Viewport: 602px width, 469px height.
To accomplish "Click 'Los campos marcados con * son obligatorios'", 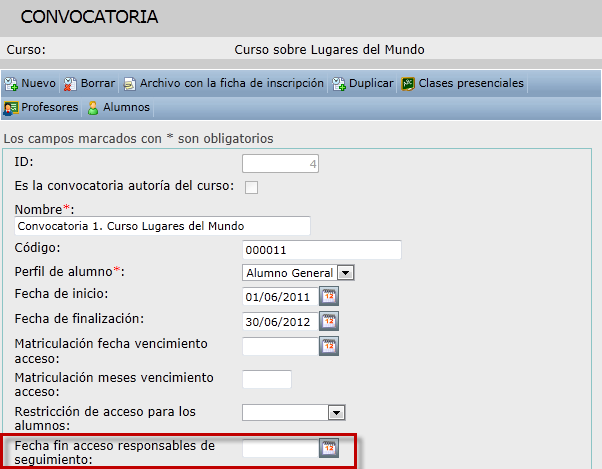I will tap(139, 139).
